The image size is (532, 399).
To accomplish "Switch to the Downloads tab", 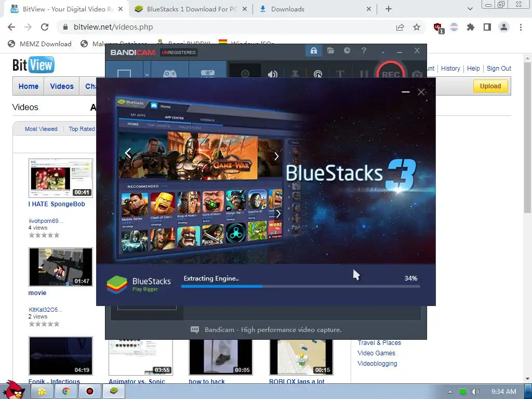I will (x=315, y=9).
